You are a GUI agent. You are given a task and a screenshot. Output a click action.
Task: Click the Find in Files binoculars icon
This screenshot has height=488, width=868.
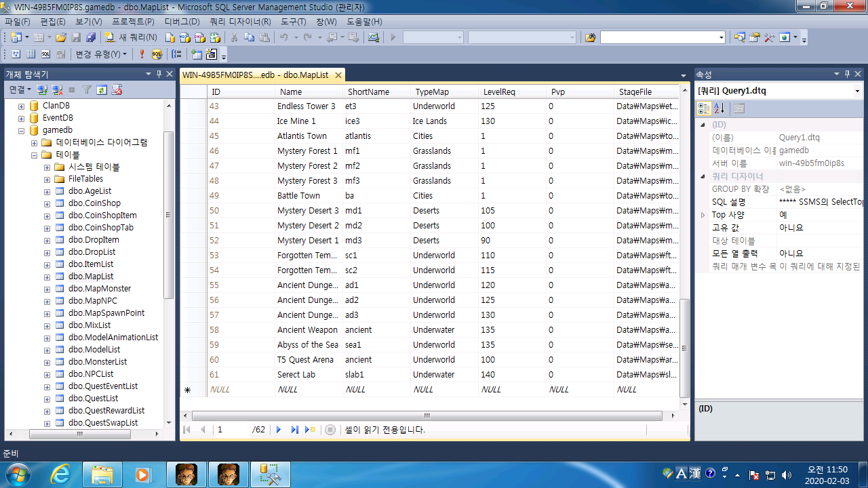tap(590, 37)
